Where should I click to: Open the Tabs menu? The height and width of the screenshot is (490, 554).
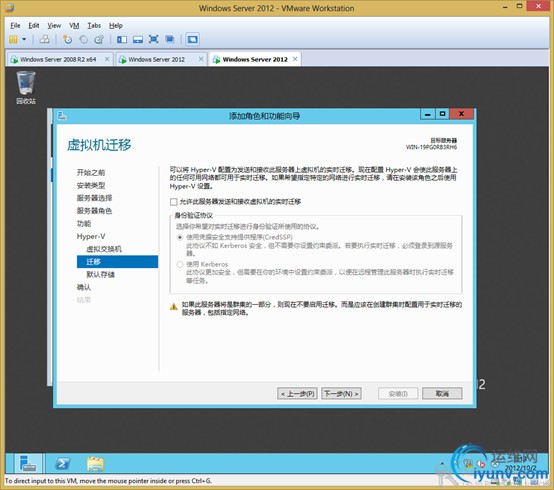coord(94,25)
